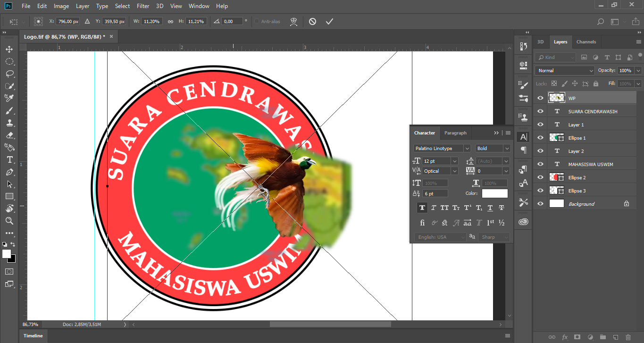Switch to the Paragraph tab
The height and width of the screenshot is (343, 644).
455,133
